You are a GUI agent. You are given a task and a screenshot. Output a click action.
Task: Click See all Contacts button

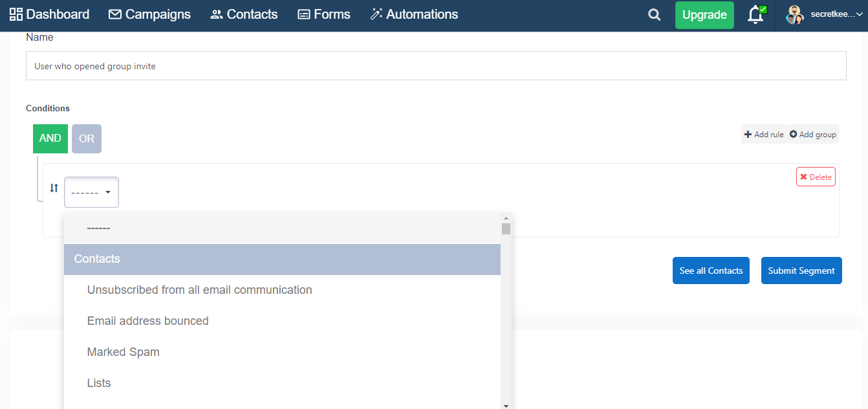click(711, 271)
